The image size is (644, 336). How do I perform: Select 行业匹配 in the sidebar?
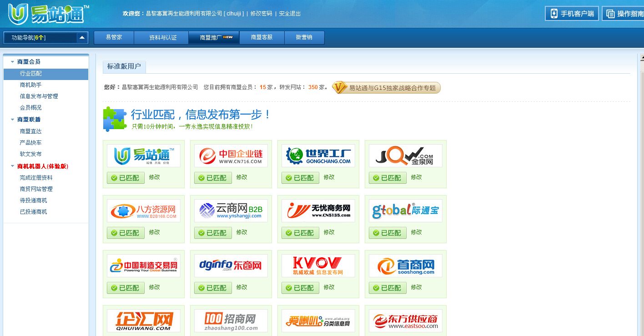tap(45, 74)
